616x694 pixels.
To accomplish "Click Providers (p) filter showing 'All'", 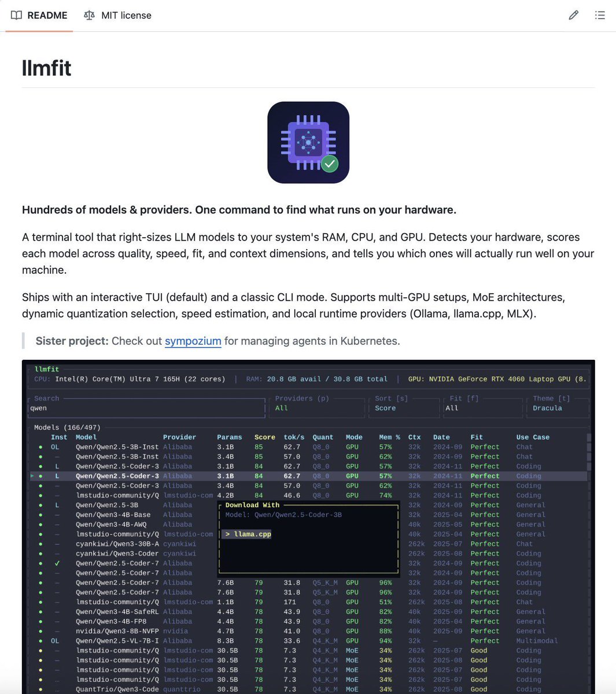I will coord(317,408).
